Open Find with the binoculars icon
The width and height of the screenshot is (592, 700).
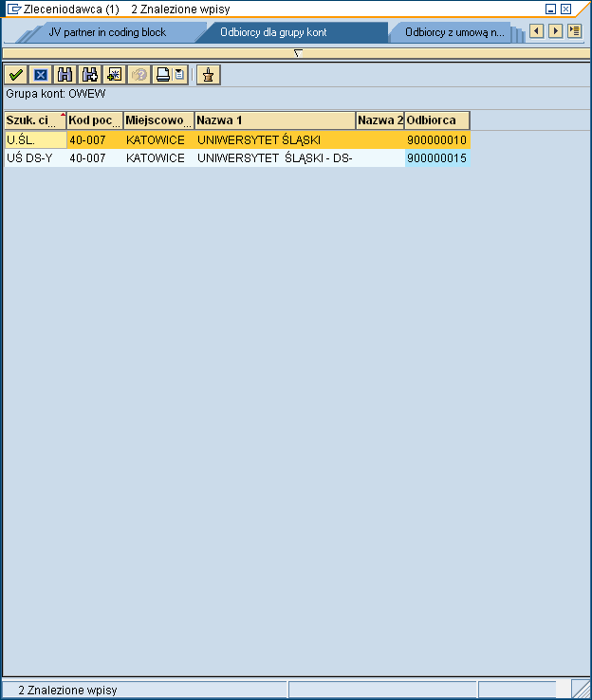(x=65, y=75)
